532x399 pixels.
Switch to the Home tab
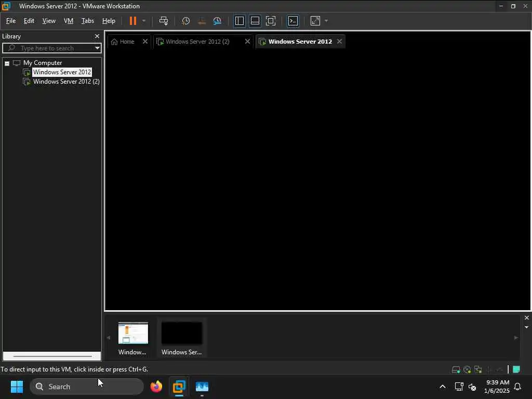point(127,42)
